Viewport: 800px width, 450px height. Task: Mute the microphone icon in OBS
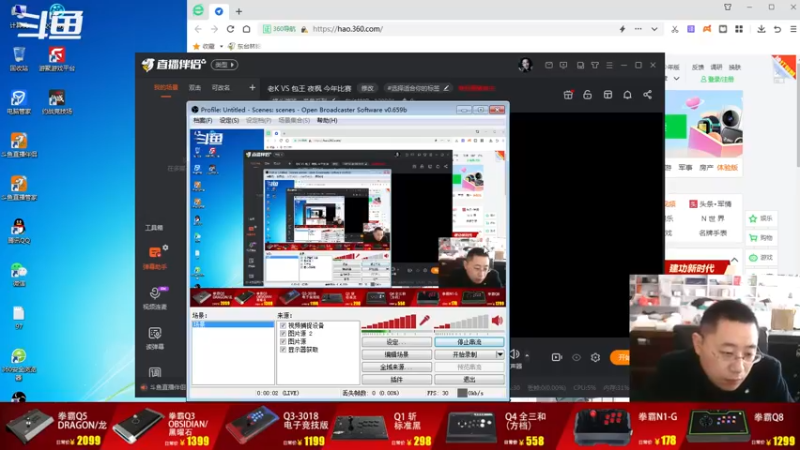click(424, 320)
